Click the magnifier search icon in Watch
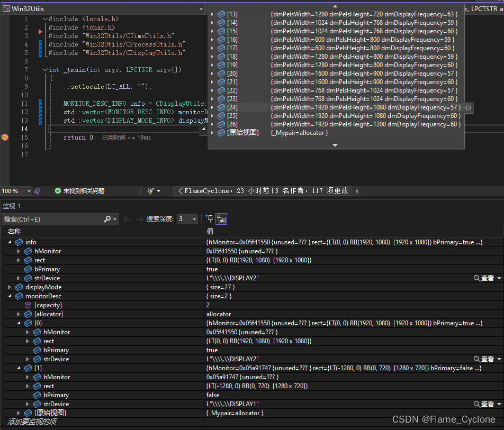This screenshot has width=504, height=430. 107,219
